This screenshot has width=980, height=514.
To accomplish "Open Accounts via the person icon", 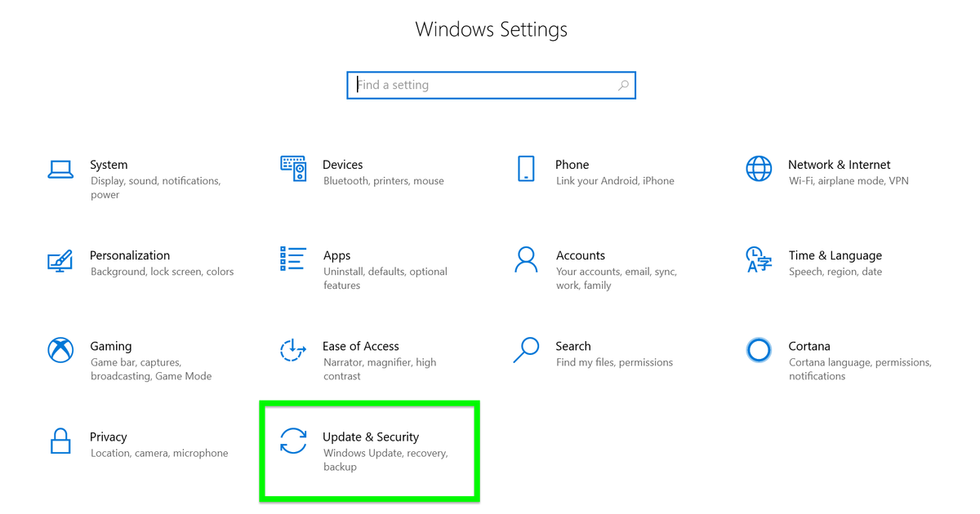I will pos(526,260).
